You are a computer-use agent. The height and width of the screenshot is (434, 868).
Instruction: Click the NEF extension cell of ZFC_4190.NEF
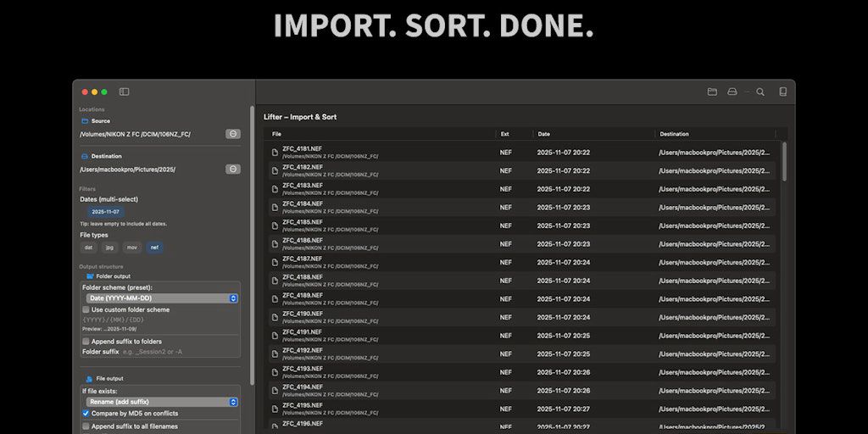[505, 317]
